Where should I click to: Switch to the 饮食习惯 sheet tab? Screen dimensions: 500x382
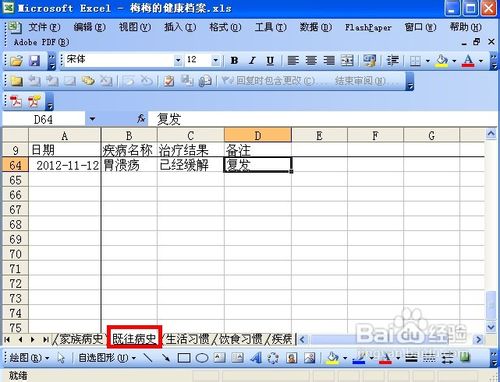(x=241, y=339)
